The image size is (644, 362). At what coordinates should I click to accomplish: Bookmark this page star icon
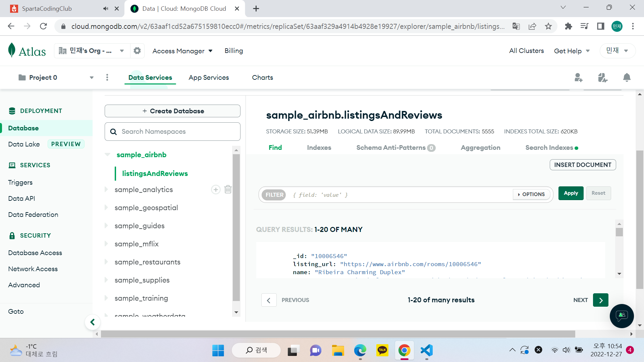[x=548, y=26]
